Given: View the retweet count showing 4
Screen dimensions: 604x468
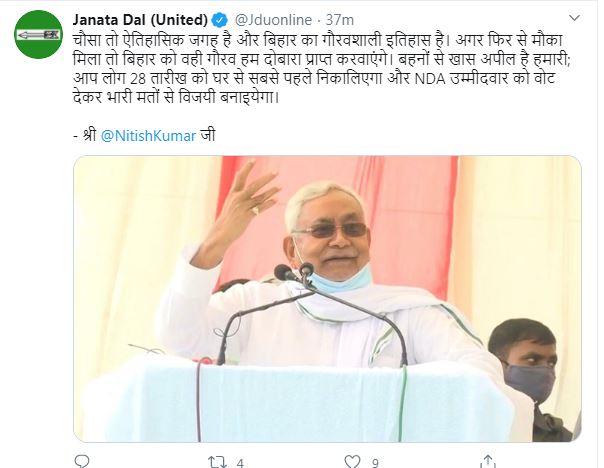Looking at the screenshot, I should [240, 463].
